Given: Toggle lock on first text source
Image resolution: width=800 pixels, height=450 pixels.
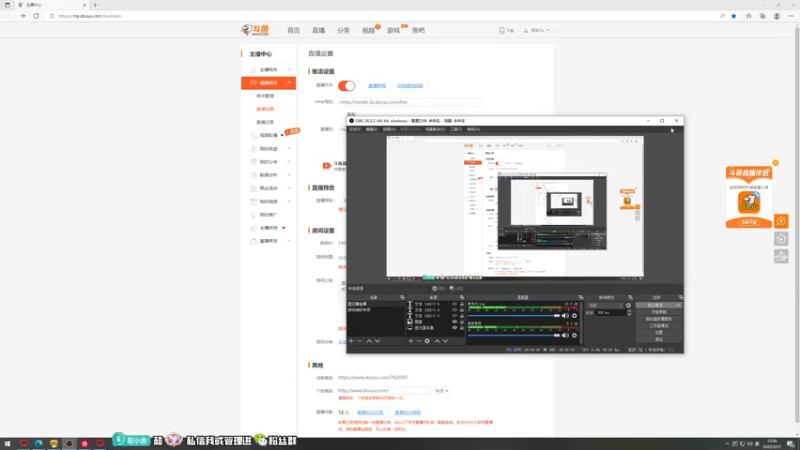Looking at the screenshot, I should coord(462,304).
